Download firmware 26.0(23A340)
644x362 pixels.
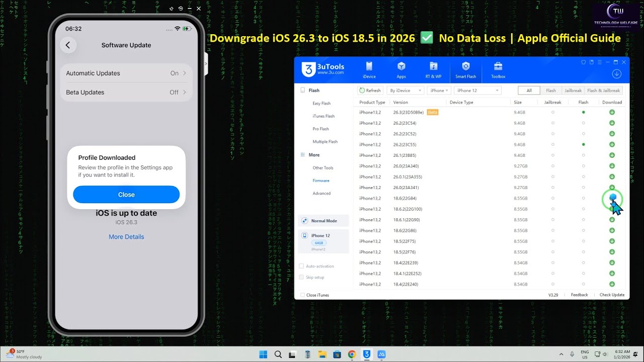(612, 166)
